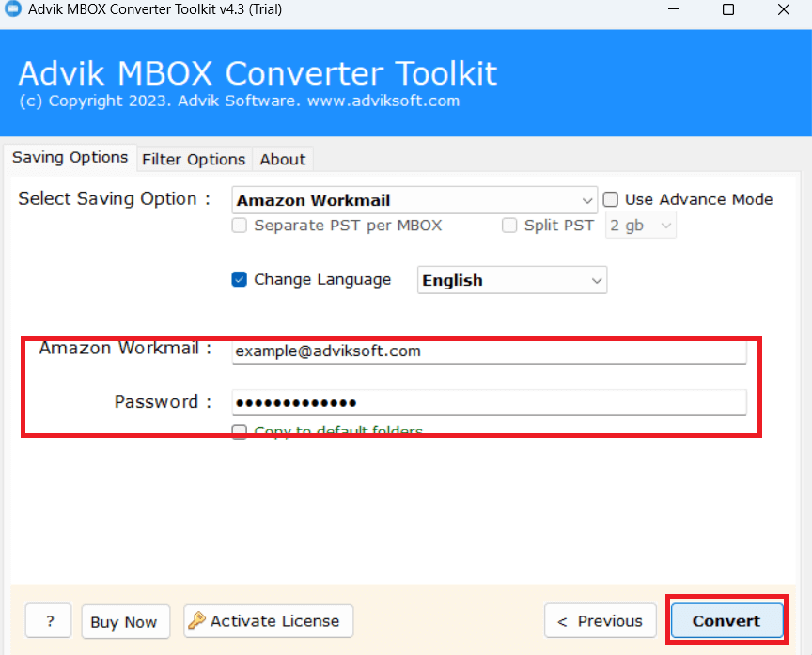Click the 'Select Saving Option :' label
Screen dimensions: 812x655
point(115,199)
